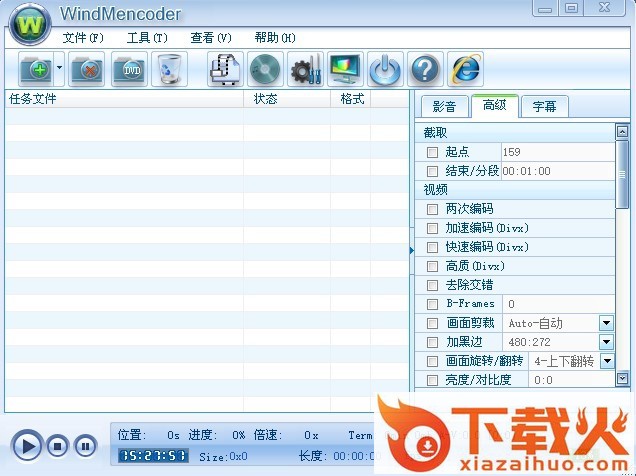The width and height of the screenshot is (636, 476).
Task: Toggle the 去除交错 checkbox
Action: 432,285
